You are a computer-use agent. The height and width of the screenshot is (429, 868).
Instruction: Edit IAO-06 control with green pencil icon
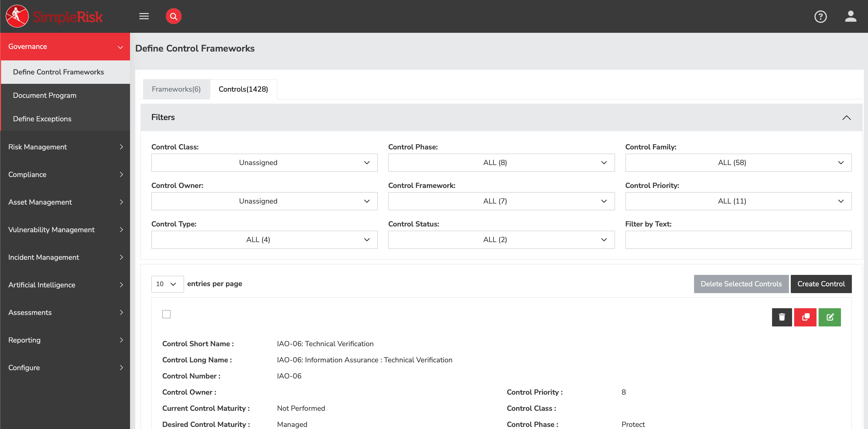830,317
